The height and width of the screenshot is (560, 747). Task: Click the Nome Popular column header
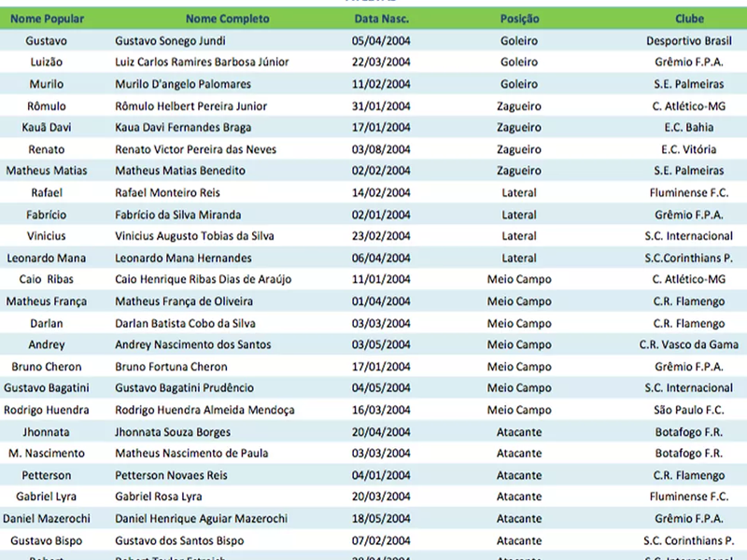pos(46,19)
